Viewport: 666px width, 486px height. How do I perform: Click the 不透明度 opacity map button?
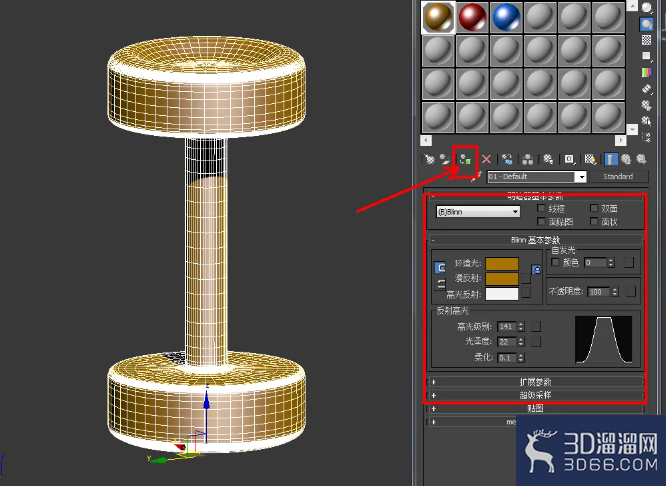pos(631,291)
